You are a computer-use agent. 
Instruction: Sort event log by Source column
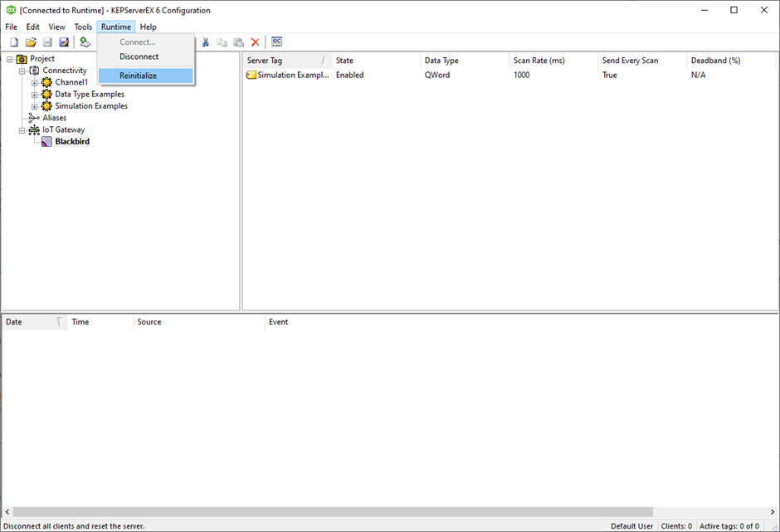click(x=199, y=322)
